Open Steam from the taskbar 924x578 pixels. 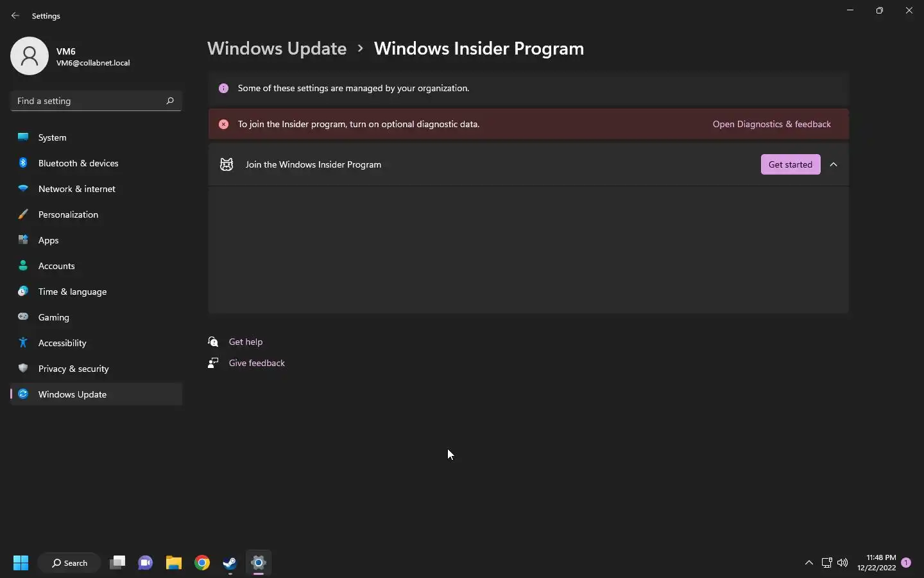[230, 563]
